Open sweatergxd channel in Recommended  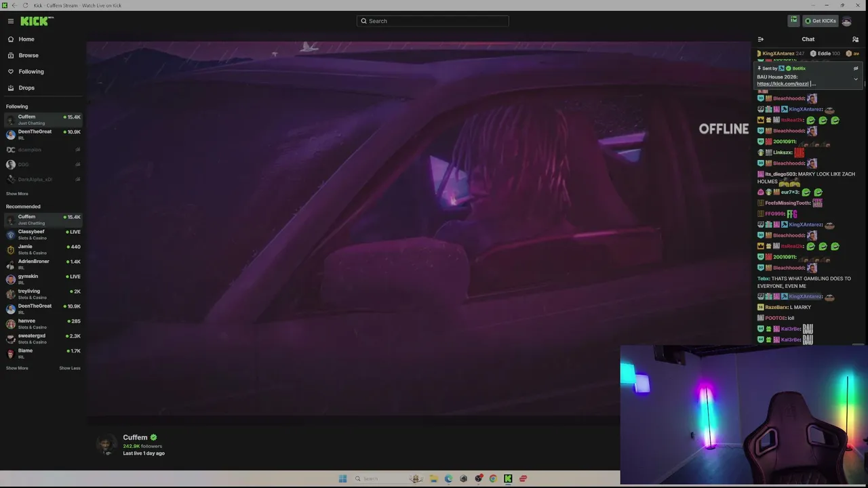click(42, 339)
